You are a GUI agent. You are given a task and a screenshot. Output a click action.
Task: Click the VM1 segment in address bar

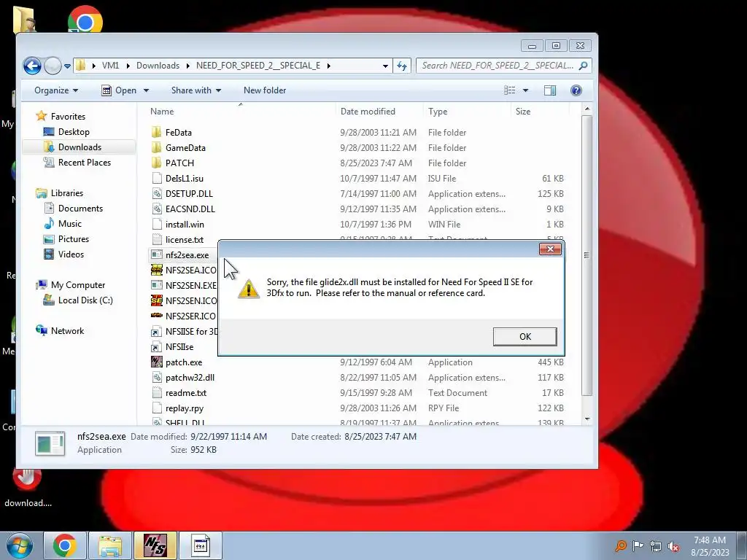coord(111,66)
